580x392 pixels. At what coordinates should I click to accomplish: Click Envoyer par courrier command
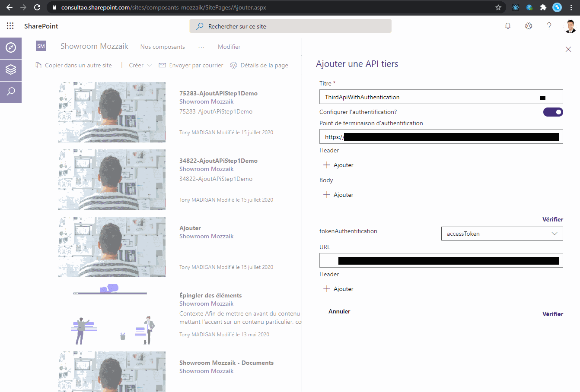191,65
